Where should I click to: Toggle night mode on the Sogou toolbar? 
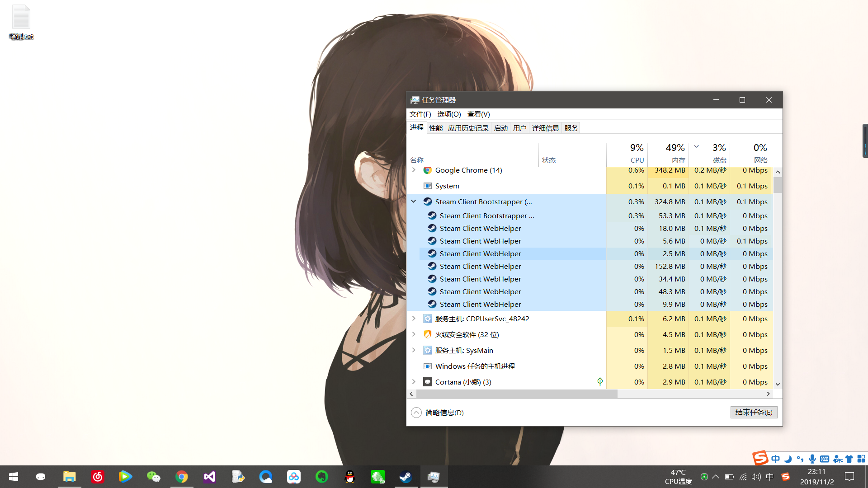click(788, 459)
